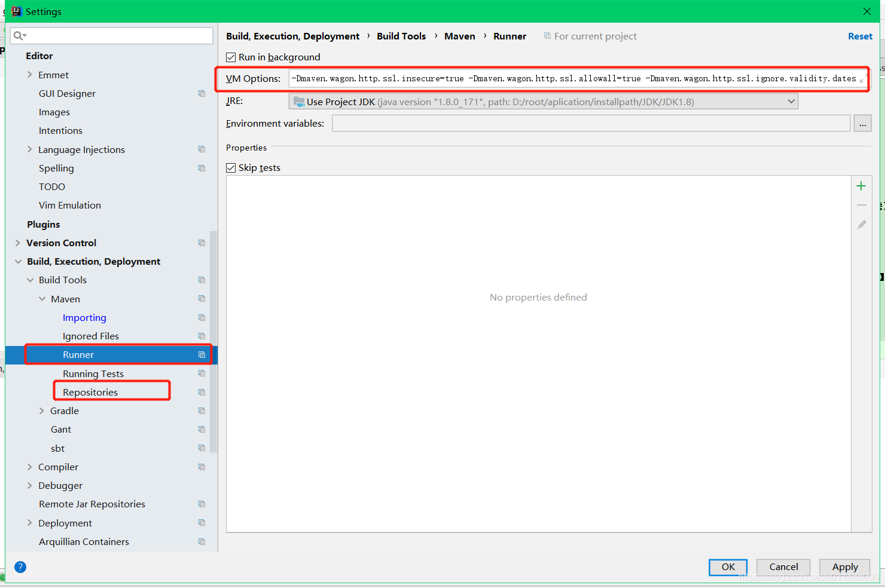Click the minus icon to remove a property
Image resolution: width=885 pixels, height=588 pixels.
coord(861,205)
